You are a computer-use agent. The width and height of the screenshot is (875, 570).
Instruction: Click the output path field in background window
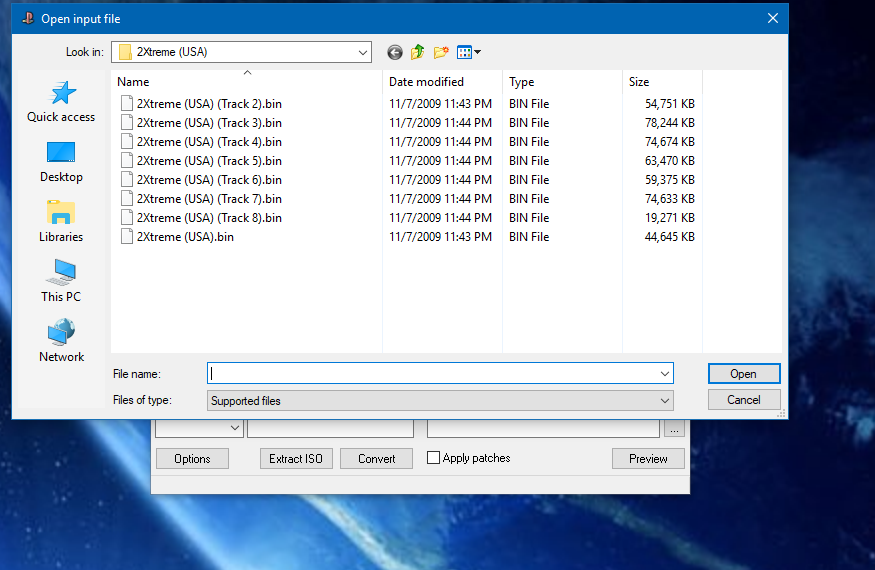point(544,429)
